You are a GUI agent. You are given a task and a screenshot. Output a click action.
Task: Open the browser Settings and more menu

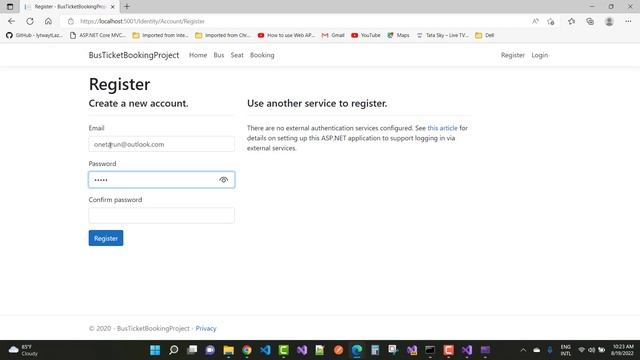coord(628,21)
